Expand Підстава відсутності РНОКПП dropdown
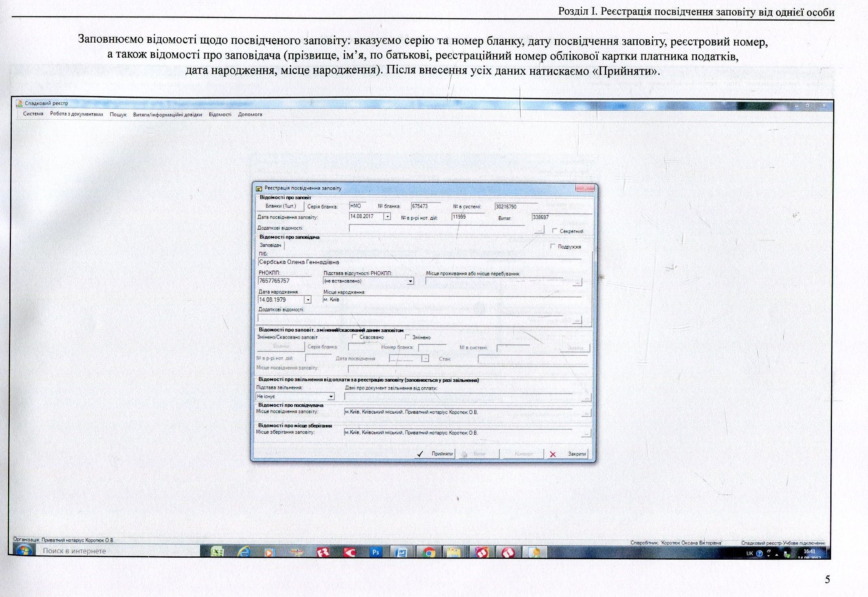The height and width of the screenshot is (597, 868). coord(410,281)
